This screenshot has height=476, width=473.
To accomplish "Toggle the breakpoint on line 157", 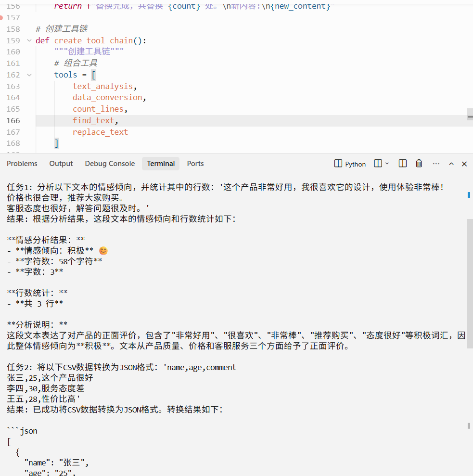I will click(1, 18).
